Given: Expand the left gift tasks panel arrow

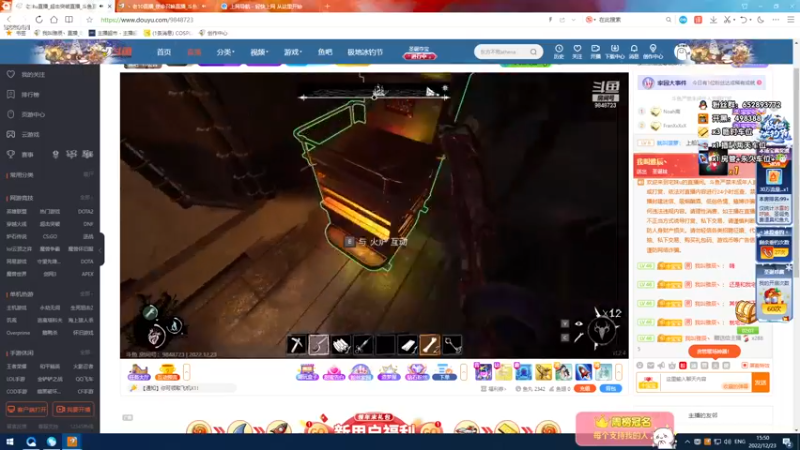Looking at the screenshot, I should [187, 372].
